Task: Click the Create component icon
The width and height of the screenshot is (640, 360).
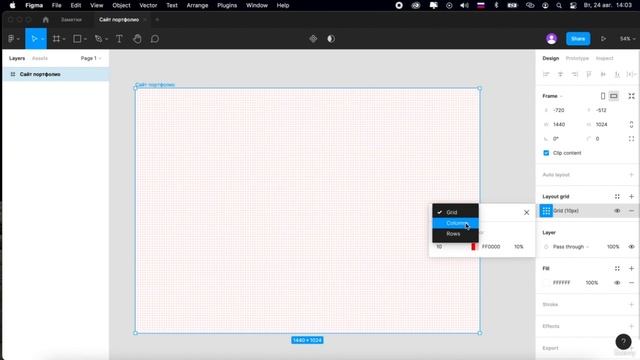Action: [313, 39]
